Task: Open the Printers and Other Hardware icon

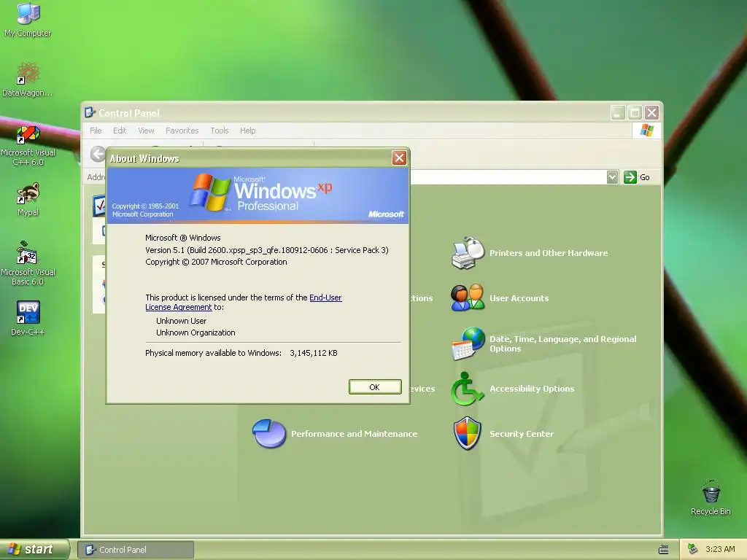Action: pyautogui.click(x=467, y=253)
